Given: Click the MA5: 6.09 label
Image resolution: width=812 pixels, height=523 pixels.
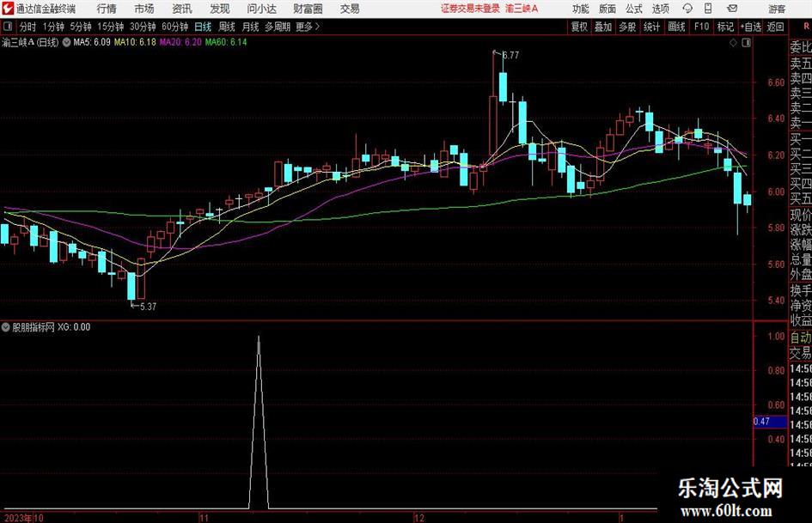Looking at the screenshot, I should [92, 42].
